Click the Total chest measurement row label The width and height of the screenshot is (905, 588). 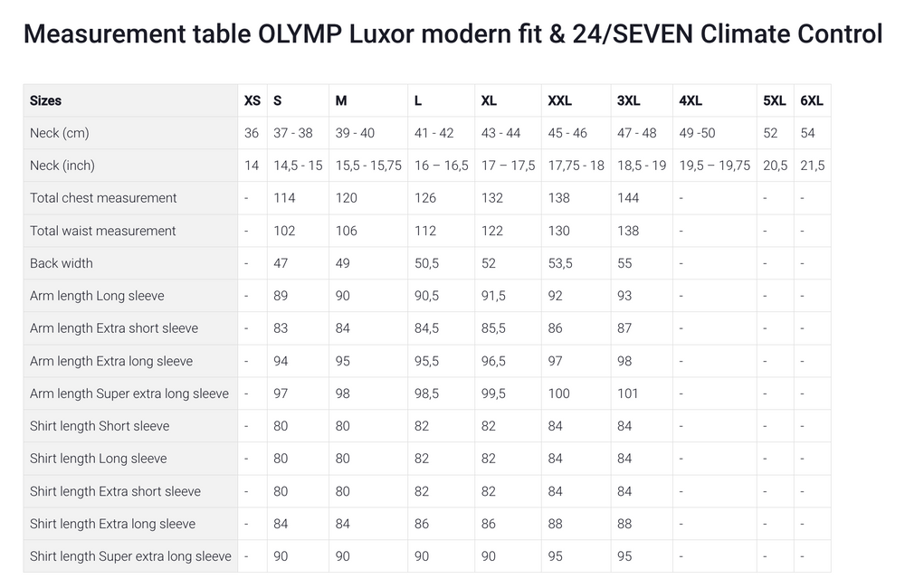pyautogui.click(x=103, y=198)
